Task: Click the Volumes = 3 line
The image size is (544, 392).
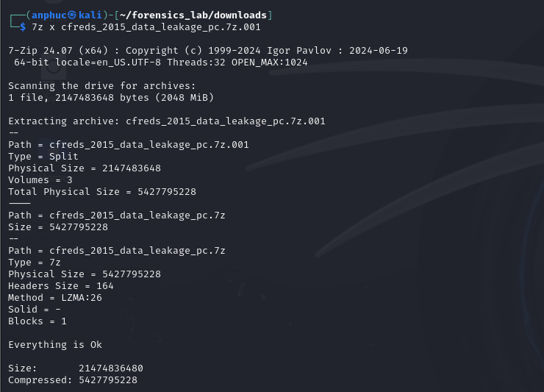Action: point(40,180)
